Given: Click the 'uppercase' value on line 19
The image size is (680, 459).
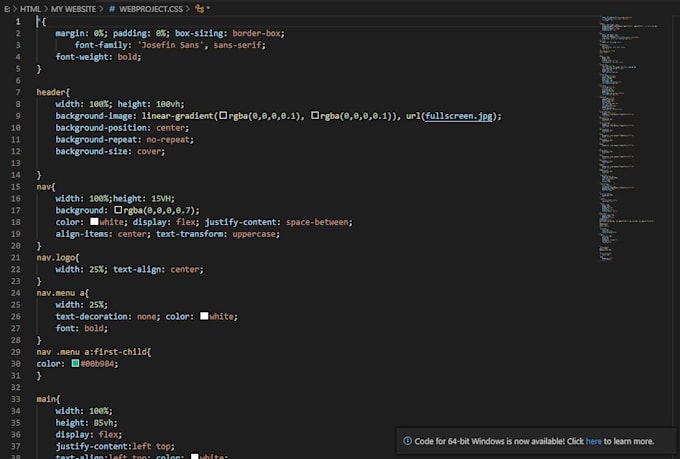Looking at the screenshot, I should (254, 234).
